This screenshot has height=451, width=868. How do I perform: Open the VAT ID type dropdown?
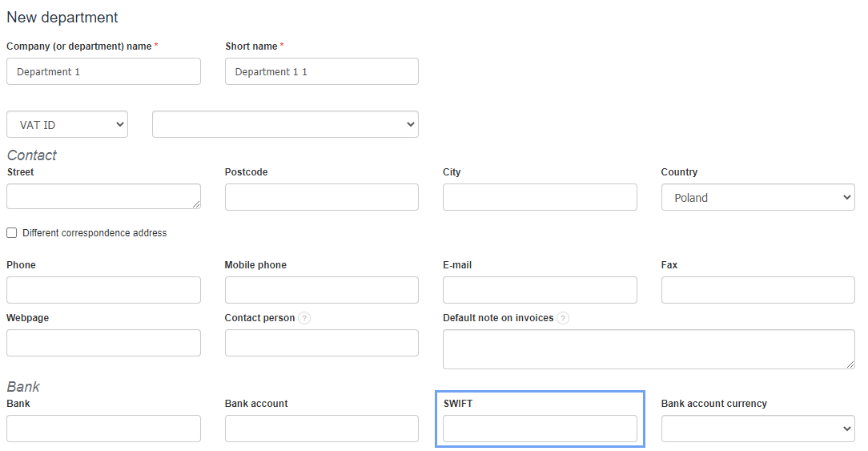[67, 125]
